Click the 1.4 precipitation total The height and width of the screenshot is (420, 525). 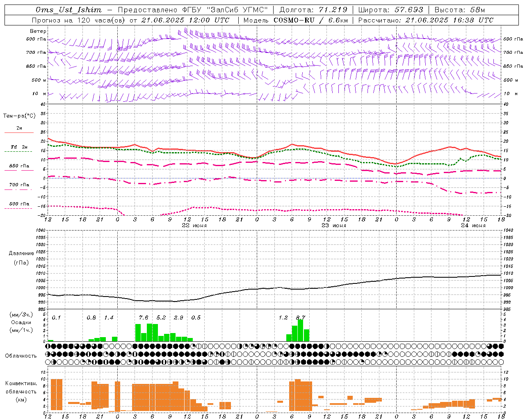point(109,318)
